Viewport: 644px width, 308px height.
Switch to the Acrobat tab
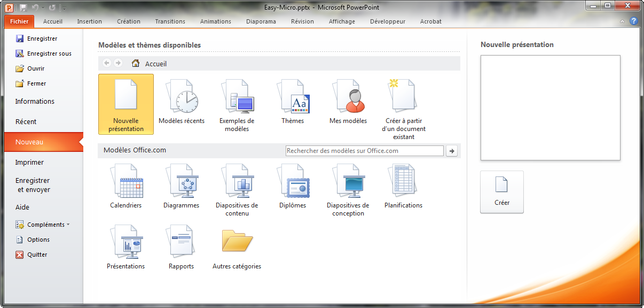pos(431,21)
